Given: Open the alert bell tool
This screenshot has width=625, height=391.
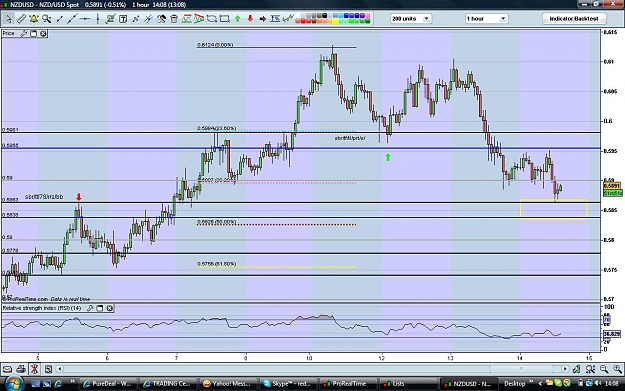Looking at the screenshot, I should tap(34, 19).
